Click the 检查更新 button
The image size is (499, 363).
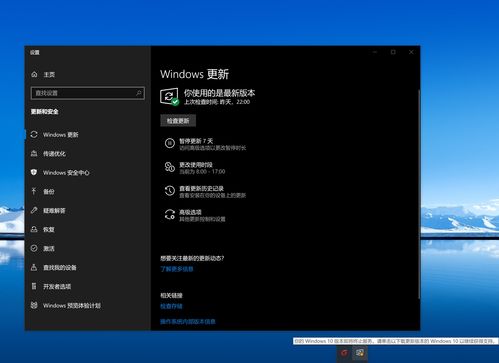(x=178, y=121)
